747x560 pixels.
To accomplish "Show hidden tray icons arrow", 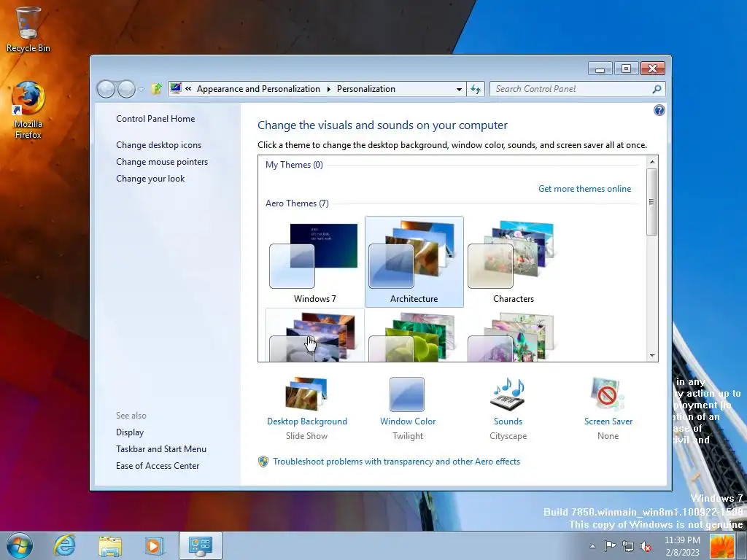I will [x=592, y=546].
